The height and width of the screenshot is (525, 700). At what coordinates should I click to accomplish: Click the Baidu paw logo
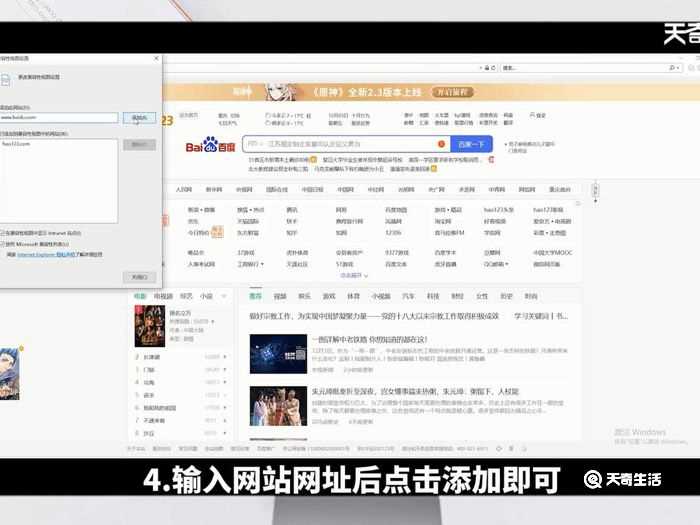click(x=210, y=144)
